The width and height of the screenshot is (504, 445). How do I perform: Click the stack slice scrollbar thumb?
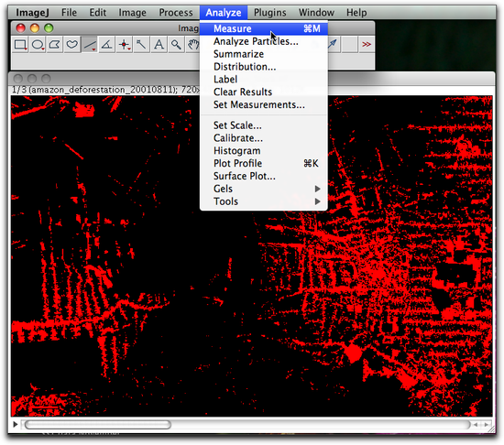point(98,425)
